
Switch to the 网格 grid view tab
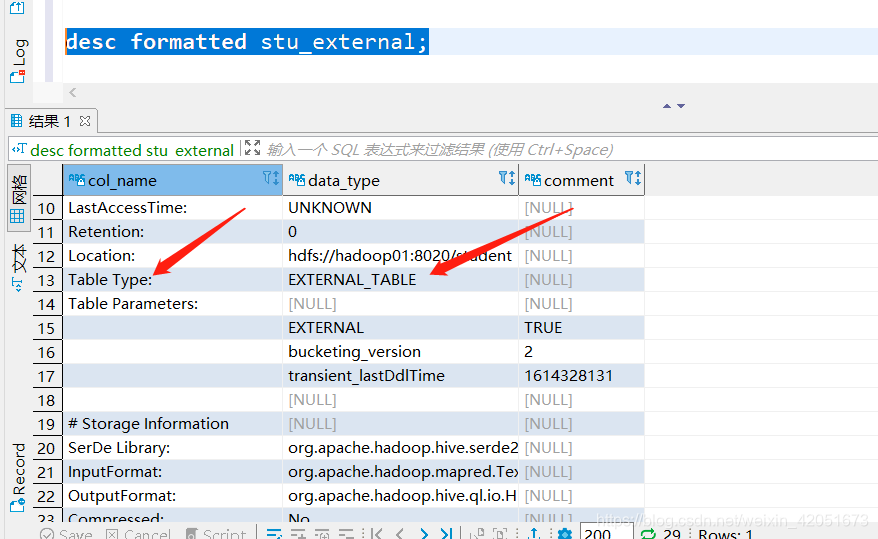click(x=18, y=198)
